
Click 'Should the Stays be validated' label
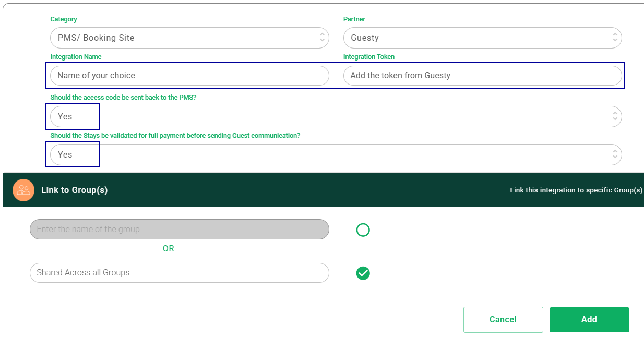click(x=175, y=136)
